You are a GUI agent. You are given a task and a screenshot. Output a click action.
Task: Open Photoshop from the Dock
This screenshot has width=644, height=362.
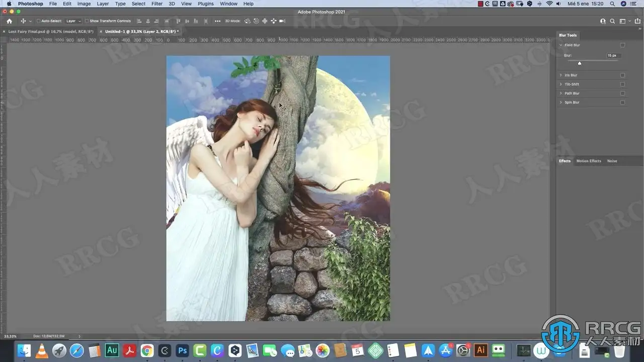click(x=183, y=350)
